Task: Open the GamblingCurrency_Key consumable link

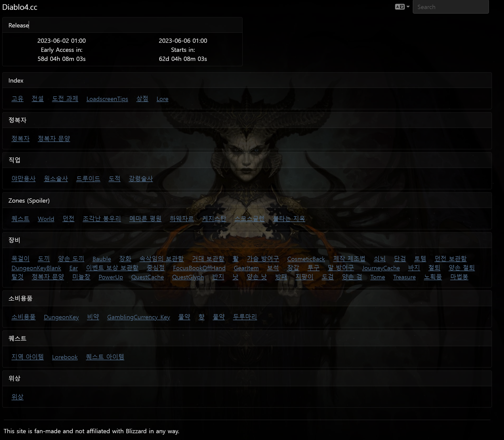Action: tap(139, 317)
